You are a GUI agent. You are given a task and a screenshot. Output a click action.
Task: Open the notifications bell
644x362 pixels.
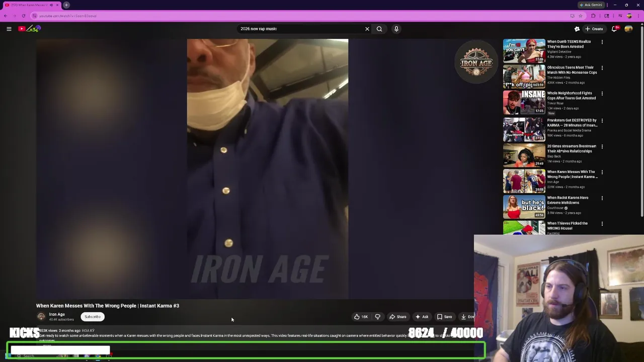coord(614,29)
